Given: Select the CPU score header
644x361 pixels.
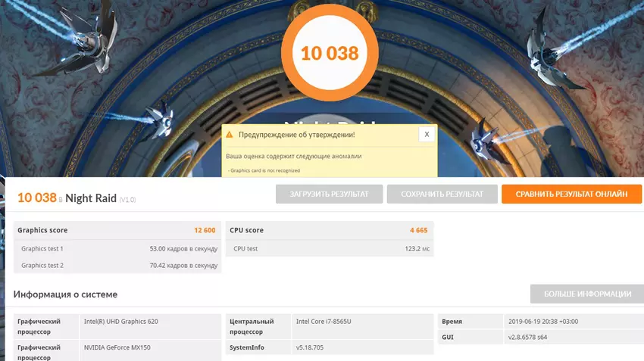Looking at the screenshot, I should pos(247,230).
